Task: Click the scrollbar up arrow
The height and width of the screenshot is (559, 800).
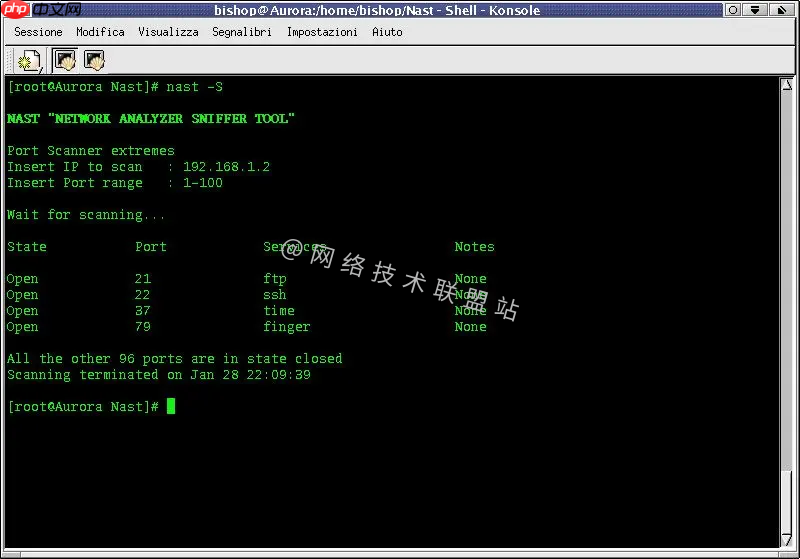Action: coord(787,85)
